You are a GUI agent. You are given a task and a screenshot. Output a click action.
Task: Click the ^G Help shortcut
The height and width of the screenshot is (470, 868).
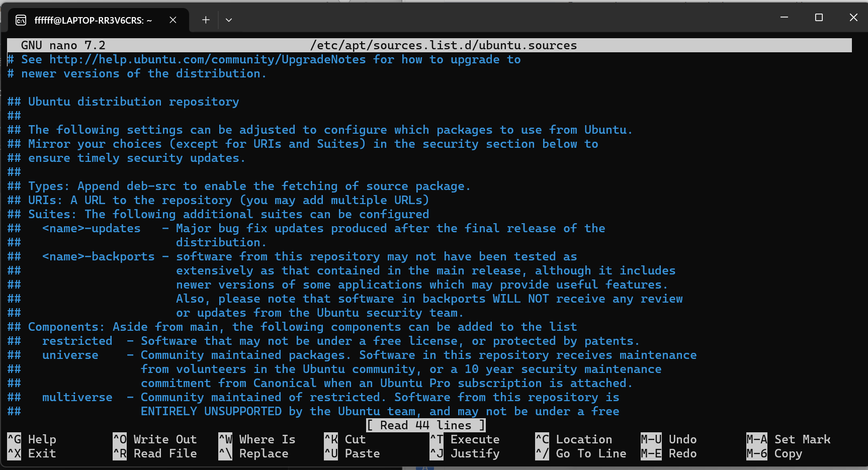(32, 439)
